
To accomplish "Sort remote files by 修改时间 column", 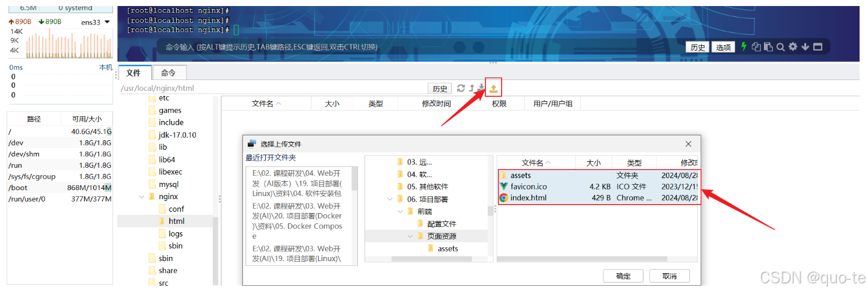I will tap(436, 103).
